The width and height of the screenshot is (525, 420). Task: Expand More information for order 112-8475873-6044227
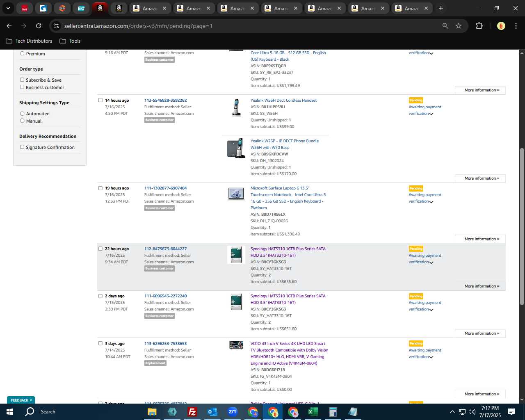(x=480, y=286)
